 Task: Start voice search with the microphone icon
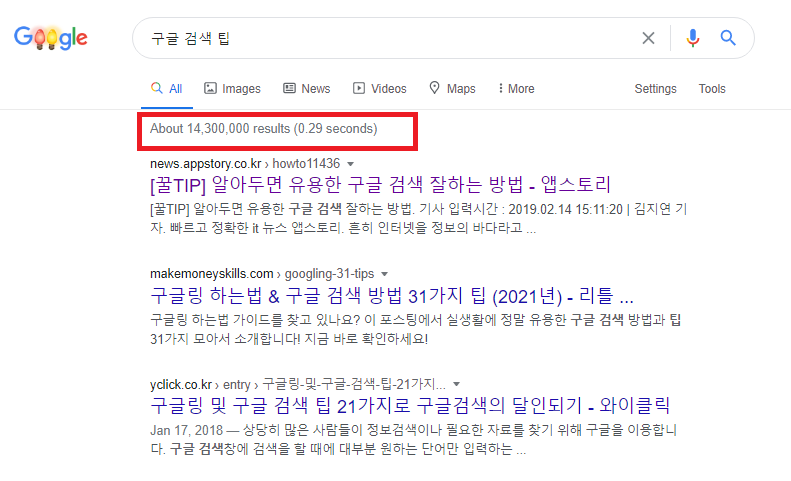[693, 38]
